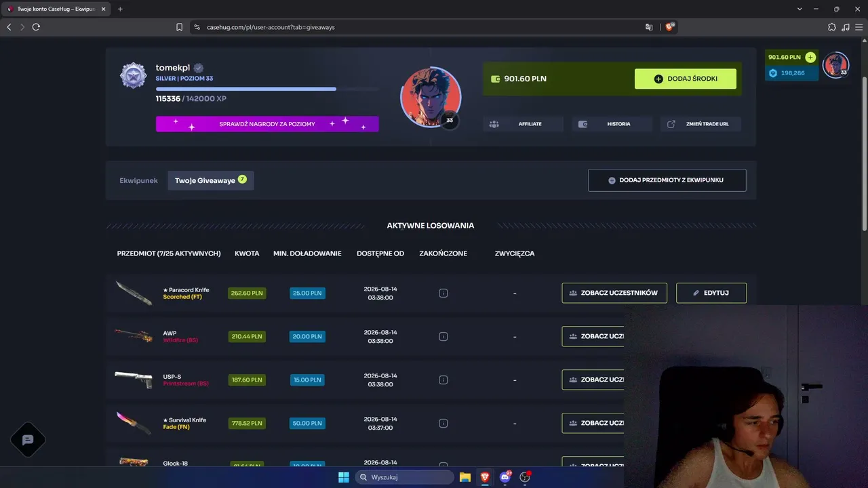The height and width of the screenshot is (488, 868).
Task: Click the 778.52 PLN amount badge
Action: [247, 424]
